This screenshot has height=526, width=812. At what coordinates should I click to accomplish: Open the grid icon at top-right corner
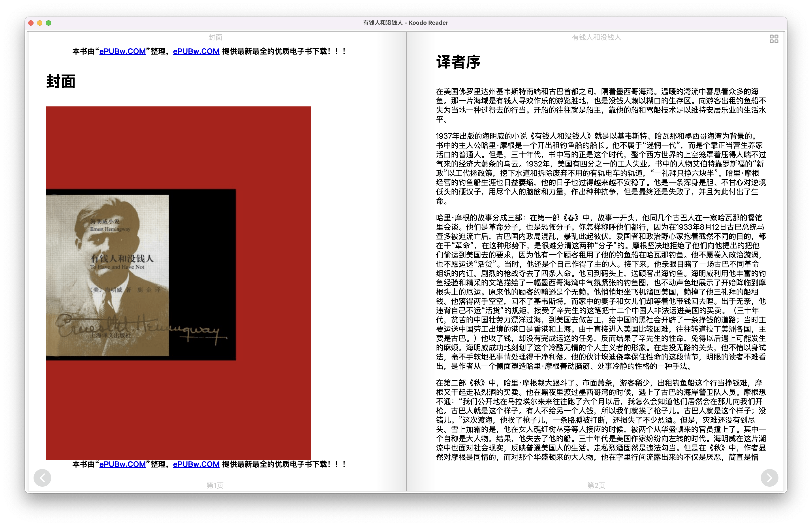(x=774, y=39)
